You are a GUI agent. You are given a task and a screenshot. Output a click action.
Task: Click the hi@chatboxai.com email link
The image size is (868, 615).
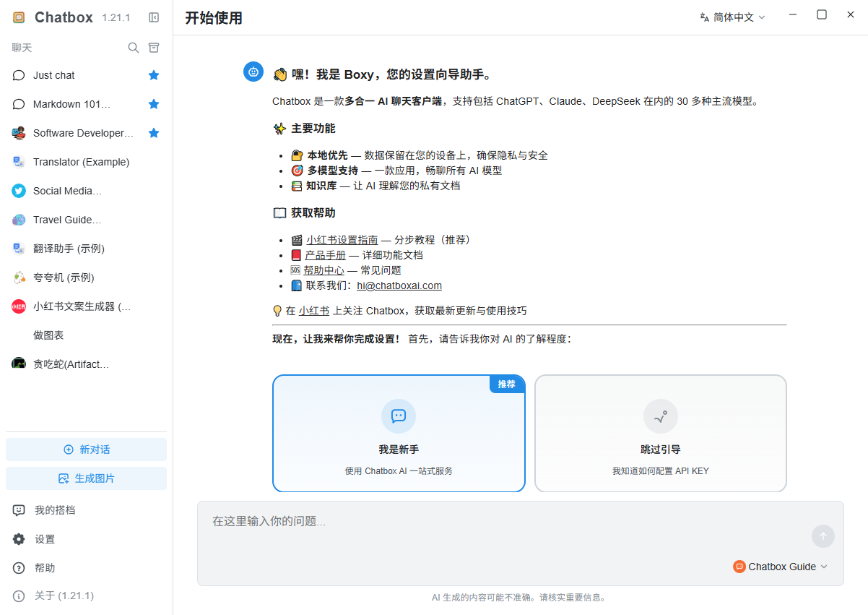399,285
